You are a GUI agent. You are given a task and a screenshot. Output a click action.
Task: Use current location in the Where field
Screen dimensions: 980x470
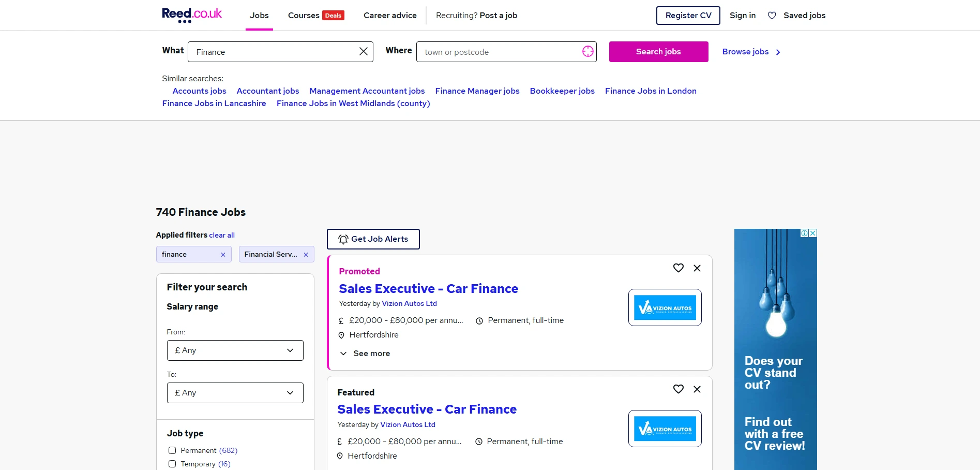tap(587, 51)
